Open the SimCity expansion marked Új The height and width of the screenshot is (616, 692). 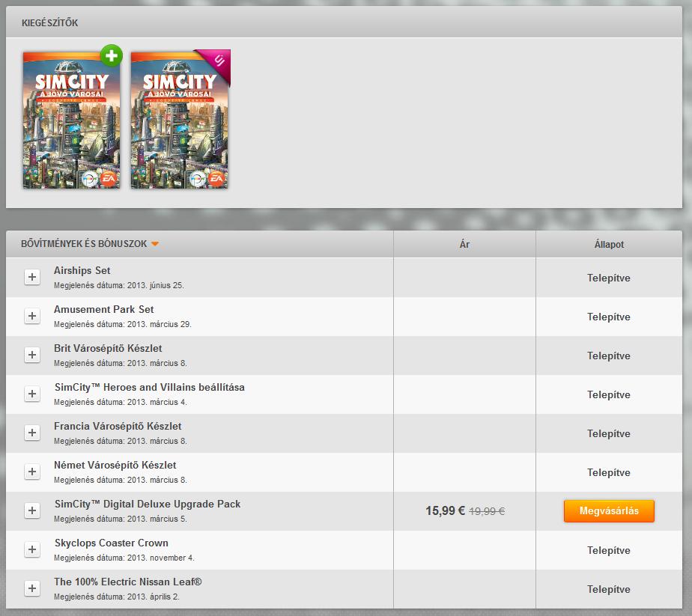click(179, 120)
